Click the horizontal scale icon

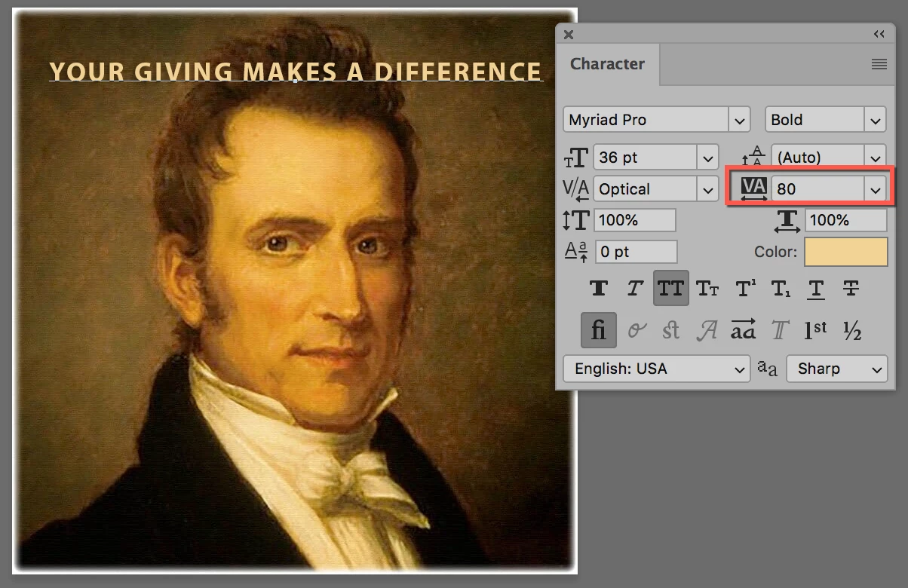click(787, 220)
